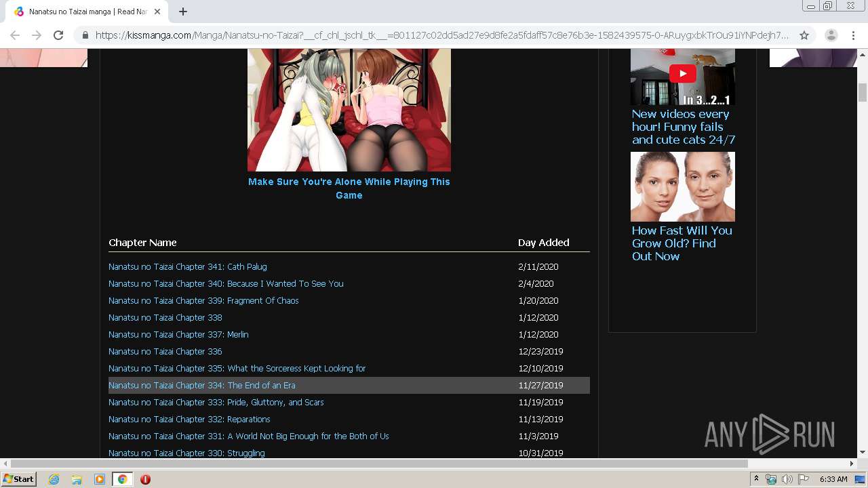This screenshot has height=488, width=868.
Task: Click the 6:33 AM system clock
Action: pos(833,479)
